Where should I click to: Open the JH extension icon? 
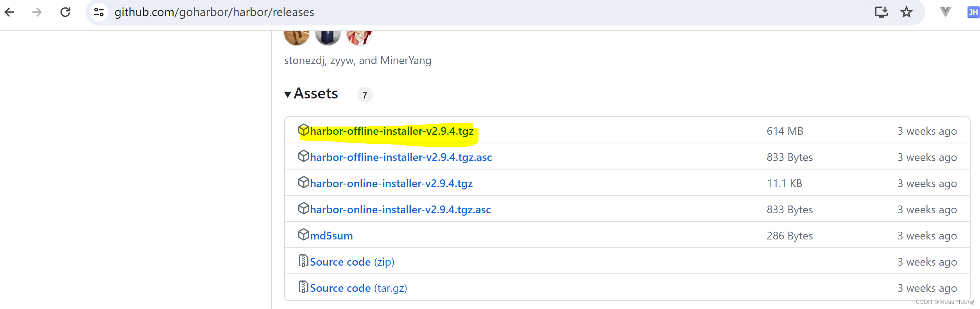(973, 12)
